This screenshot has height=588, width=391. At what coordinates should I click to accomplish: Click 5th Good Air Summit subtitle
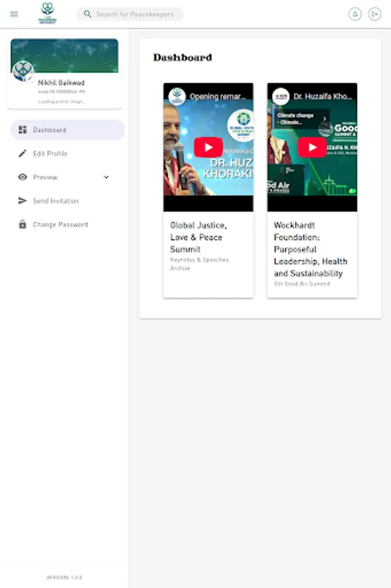pyautogui.click(x=302, y=284)
